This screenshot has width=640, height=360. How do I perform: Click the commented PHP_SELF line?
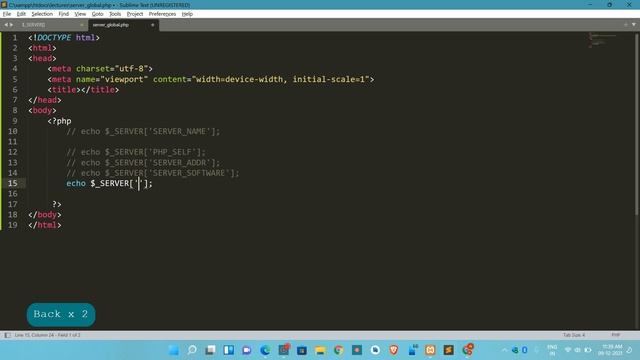(136, 152)
